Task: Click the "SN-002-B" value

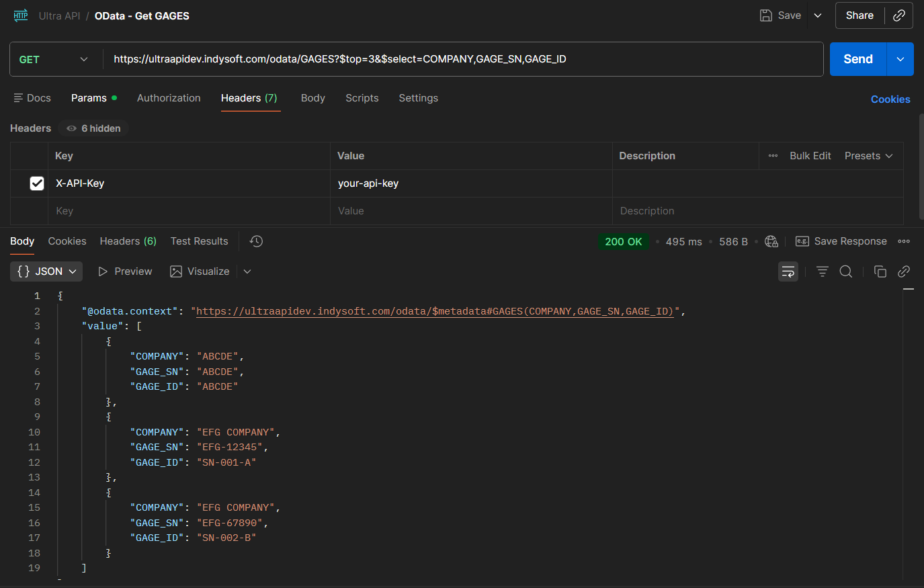Action: (226, 538)
